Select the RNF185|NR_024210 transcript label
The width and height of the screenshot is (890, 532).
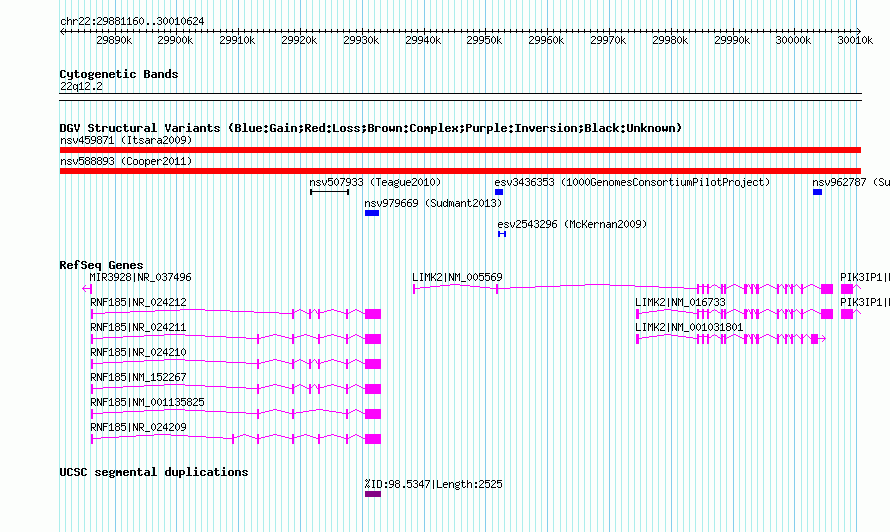(x=138, y=352)
